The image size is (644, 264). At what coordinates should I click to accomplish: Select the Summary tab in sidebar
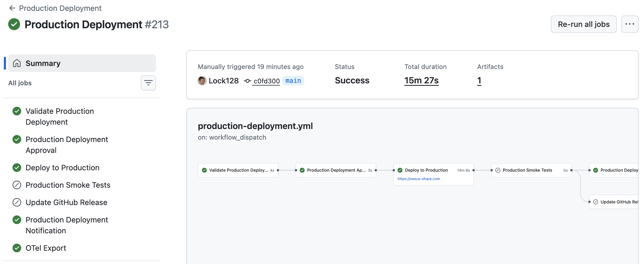[82, 63]
